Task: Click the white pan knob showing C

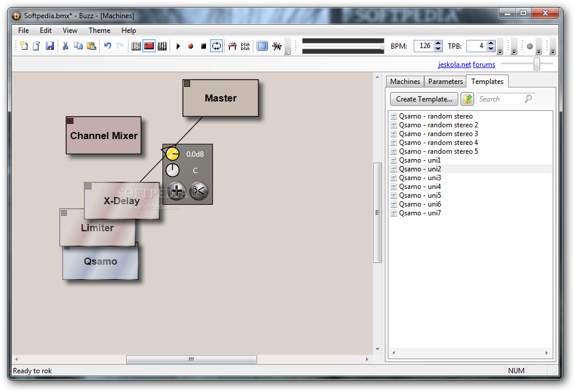Action: (172, 170)
